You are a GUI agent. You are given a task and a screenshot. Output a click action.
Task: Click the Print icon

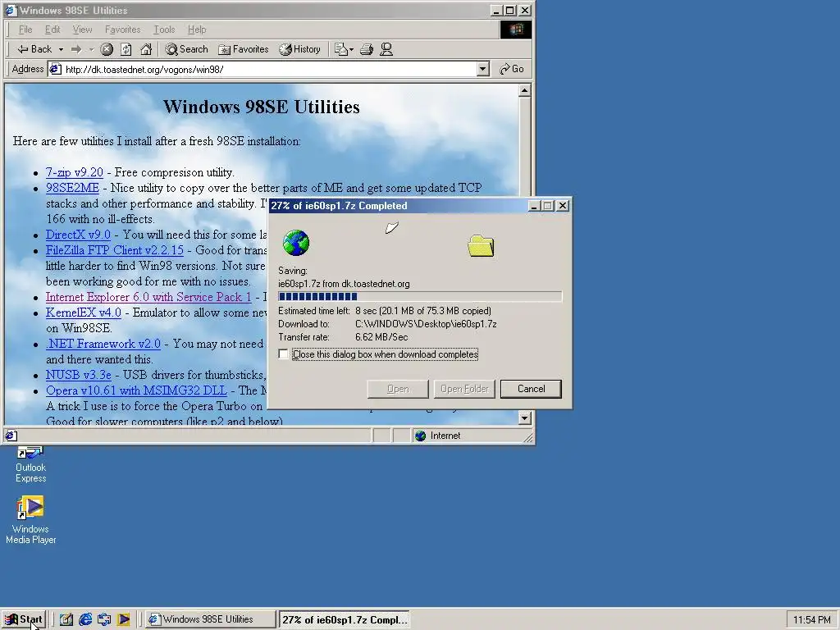pos(367,49)
